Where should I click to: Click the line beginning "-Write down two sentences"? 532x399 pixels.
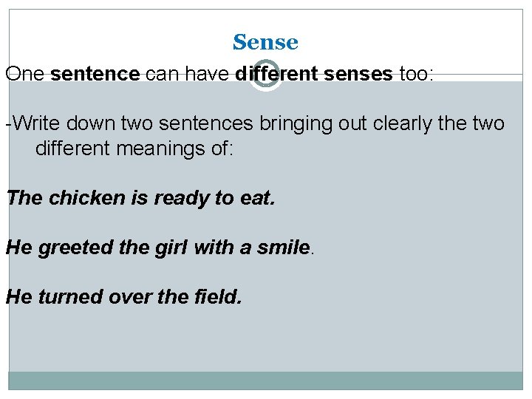point(255,123)
